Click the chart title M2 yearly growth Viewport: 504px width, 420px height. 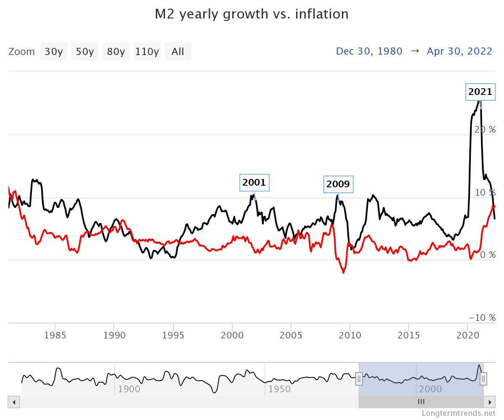[x=252, y=14]
